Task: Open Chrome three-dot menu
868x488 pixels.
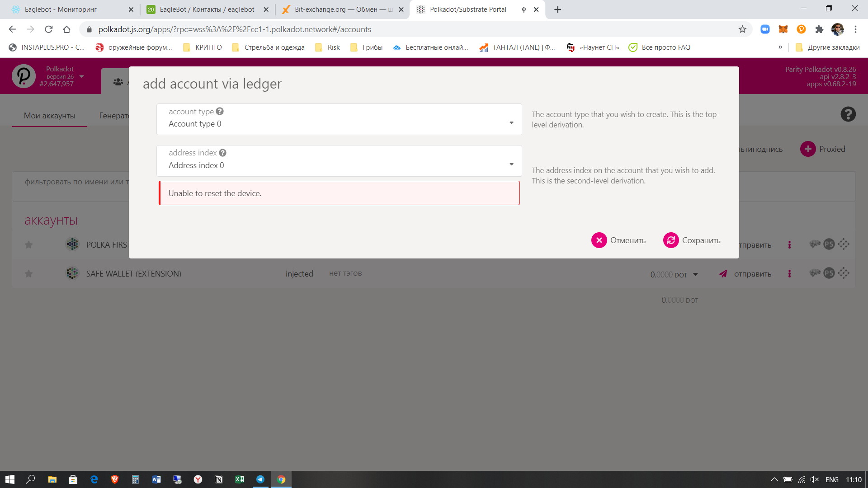Action: [855, 29]
